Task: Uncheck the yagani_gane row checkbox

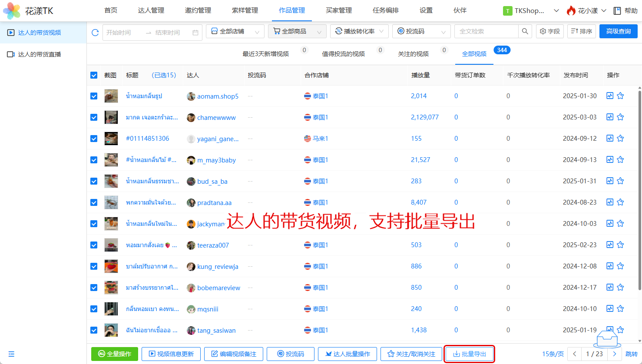Action: point(94,139)
